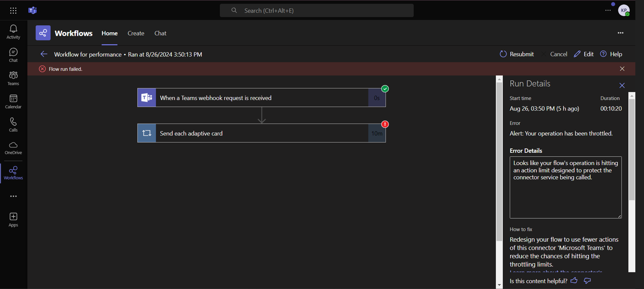644x289 pixels.
Task: Click the canvas scrollbar down arrow
Action: (x=499, y=285)
